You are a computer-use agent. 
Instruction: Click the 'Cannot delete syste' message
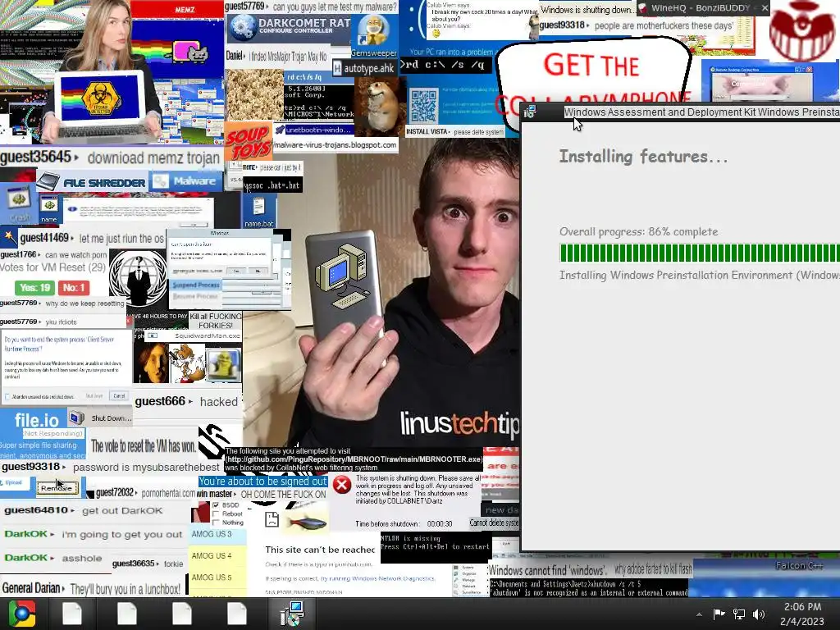(x=494, y=523)
